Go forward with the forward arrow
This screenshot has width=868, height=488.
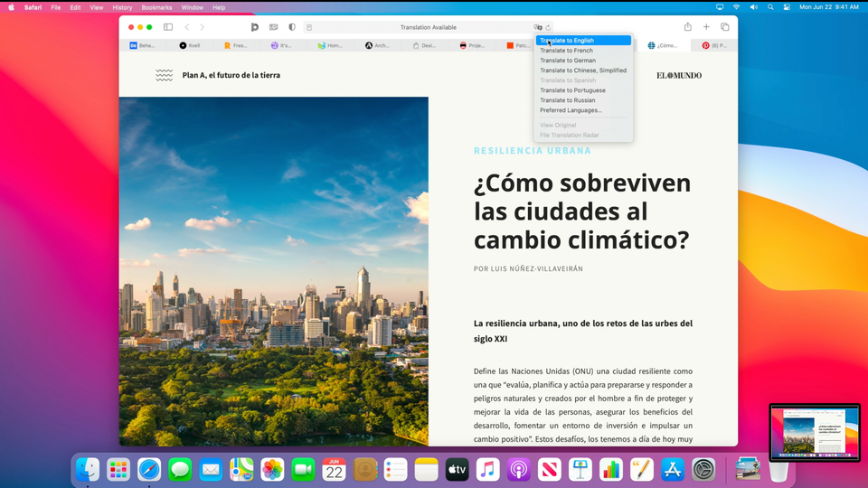tap(202, 27)
